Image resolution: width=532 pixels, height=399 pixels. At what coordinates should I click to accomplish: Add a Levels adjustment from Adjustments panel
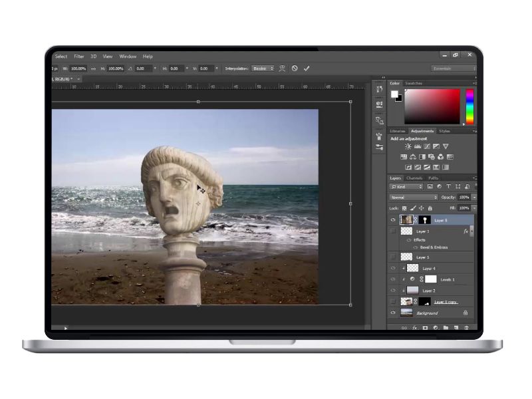(x=417, y=146)
